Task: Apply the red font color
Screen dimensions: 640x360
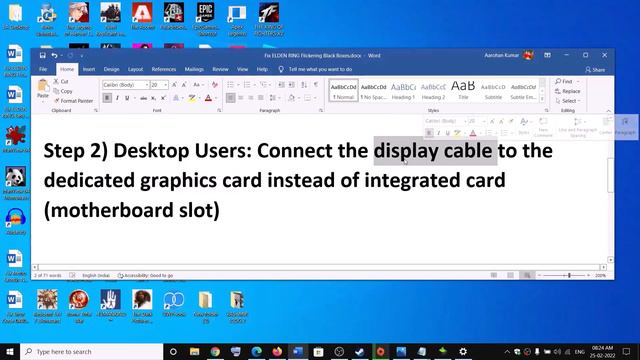Action: [208, 98]
